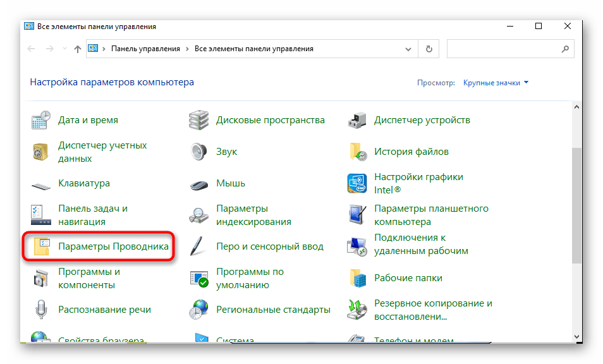Click the refresh button near address bar
This screenshot has height=364, width=603.
(429, 49)
